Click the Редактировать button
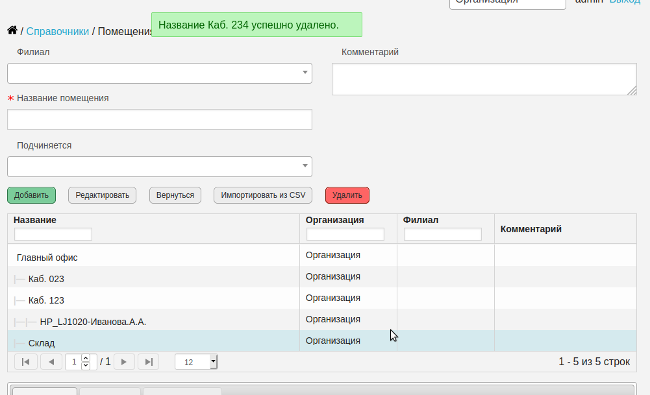 pos(102,195)
